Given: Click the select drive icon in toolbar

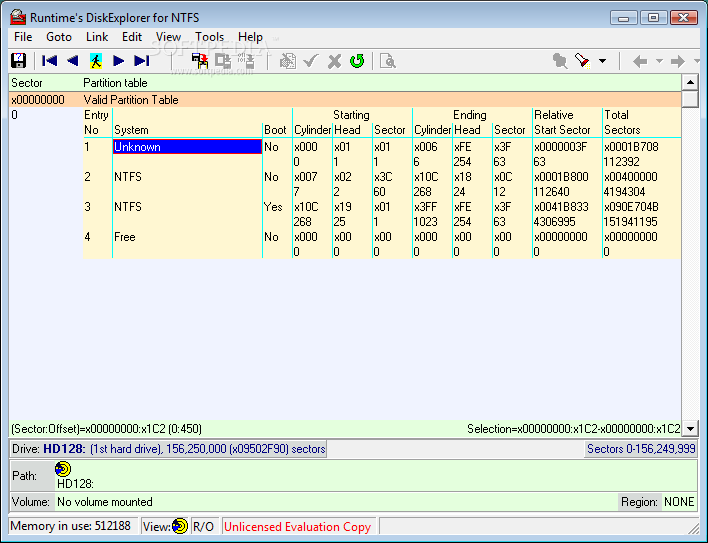Looking at the screenshot, I should click(x=199, y=61).
